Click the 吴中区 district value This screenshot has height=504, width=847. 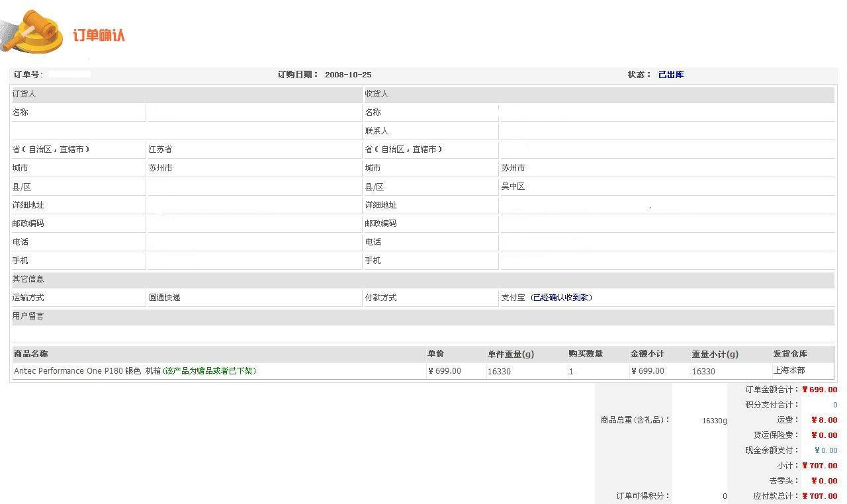pos(513,187)
